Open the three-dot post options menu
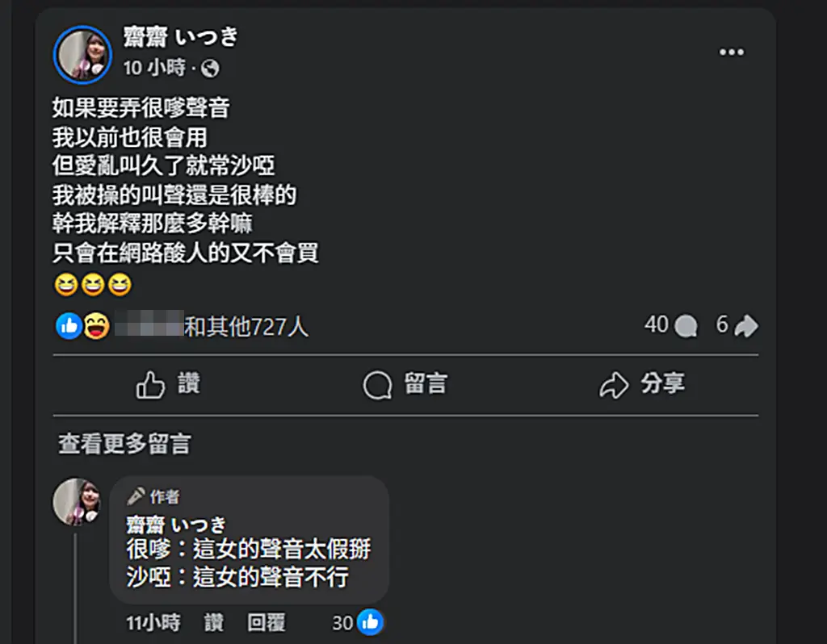 coord(732,52)
